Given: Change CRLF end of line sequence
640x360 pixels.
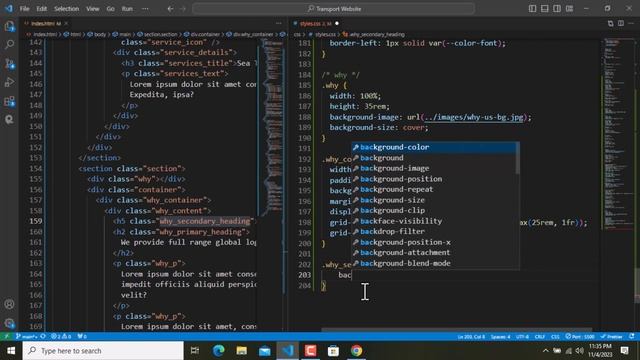Looking at the screenshot, I should click(540, 337).
